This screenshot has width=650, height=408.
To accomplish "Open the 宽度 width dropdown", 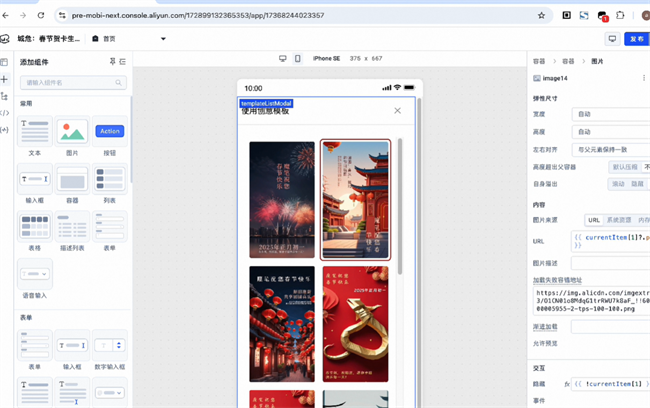I will click(x=611, y=114).
